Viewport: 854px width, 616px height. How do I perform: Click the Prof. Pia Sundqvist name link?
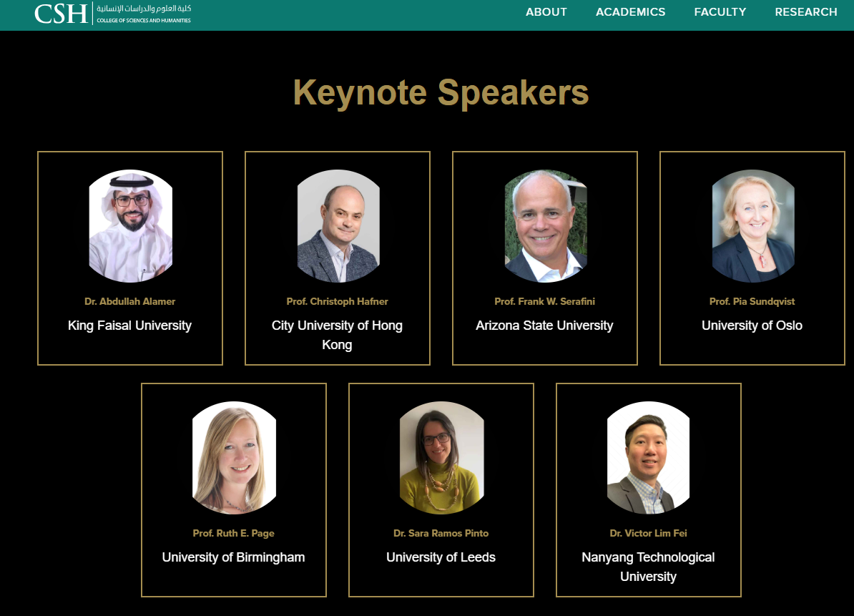(x=752, y=301)
